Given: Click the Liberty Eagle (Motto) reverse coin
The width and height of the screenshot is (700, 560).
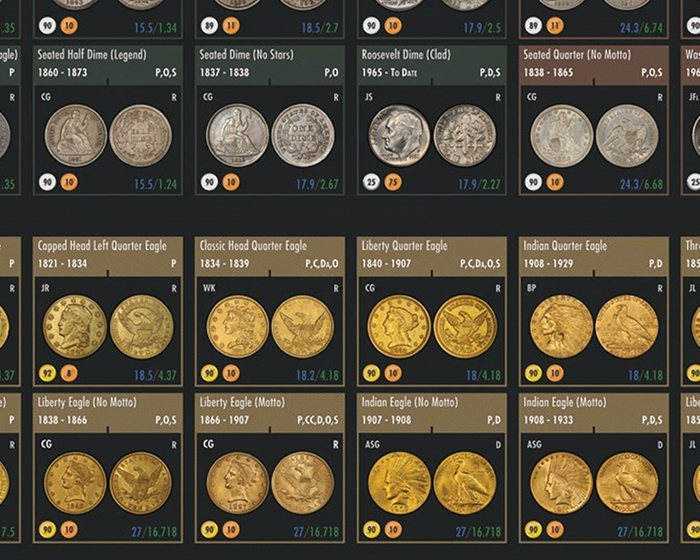Looking at the screenshot, I should [x=303, y=483].
